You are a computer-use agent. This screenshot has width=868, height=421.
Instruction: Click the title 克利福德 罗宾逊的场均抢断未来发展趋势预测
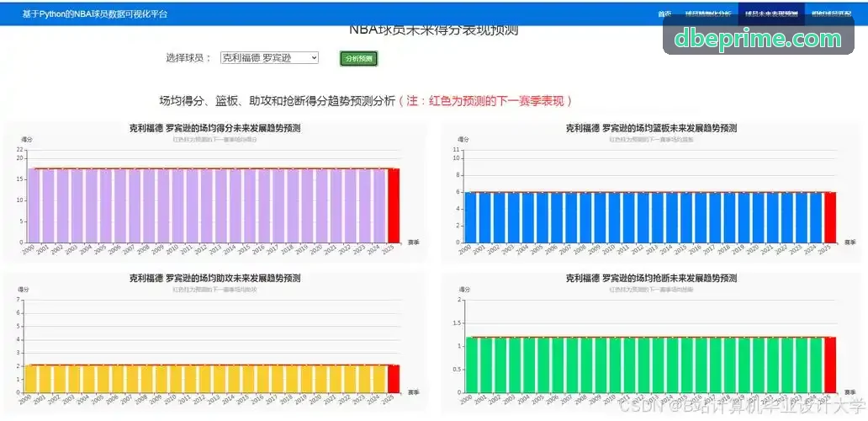(651, 278)
